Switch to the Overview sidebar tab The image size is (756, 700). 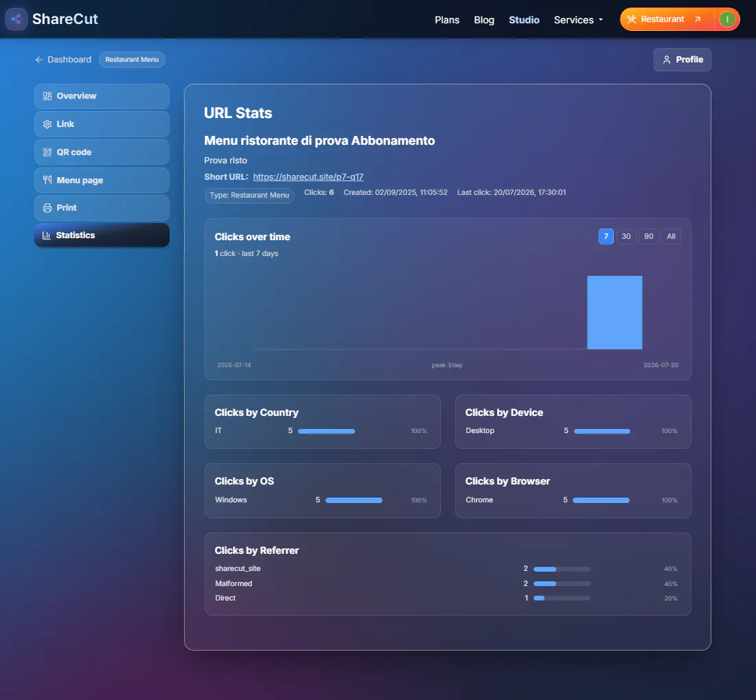(102, 96)
